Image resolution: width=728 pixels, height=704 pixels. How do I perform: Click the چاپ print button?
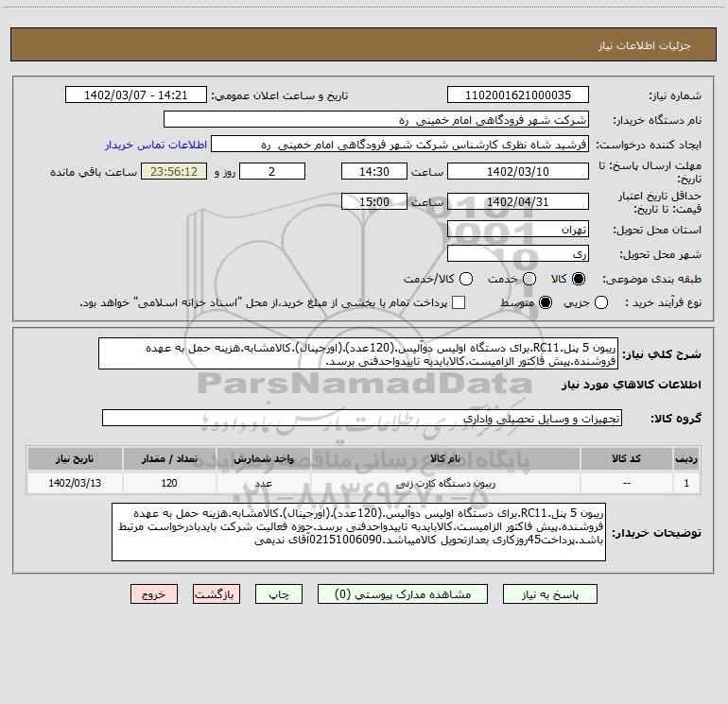279,594
